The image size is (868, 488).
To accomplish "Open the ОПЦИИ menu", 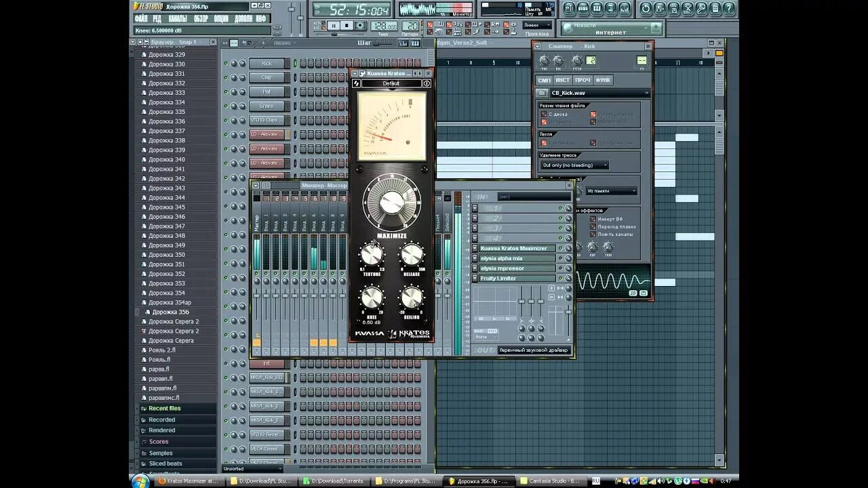I will [x=221, y=18].
